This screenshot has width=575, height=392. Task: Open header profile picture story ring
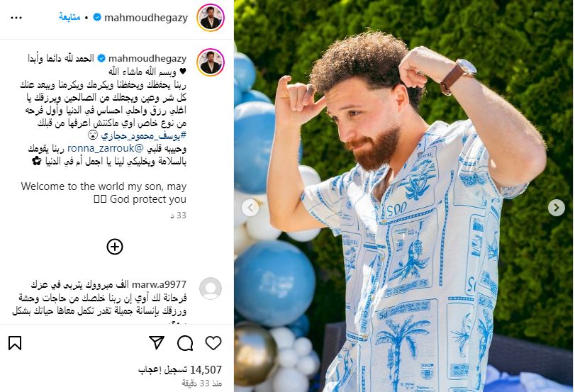[211, 18]
